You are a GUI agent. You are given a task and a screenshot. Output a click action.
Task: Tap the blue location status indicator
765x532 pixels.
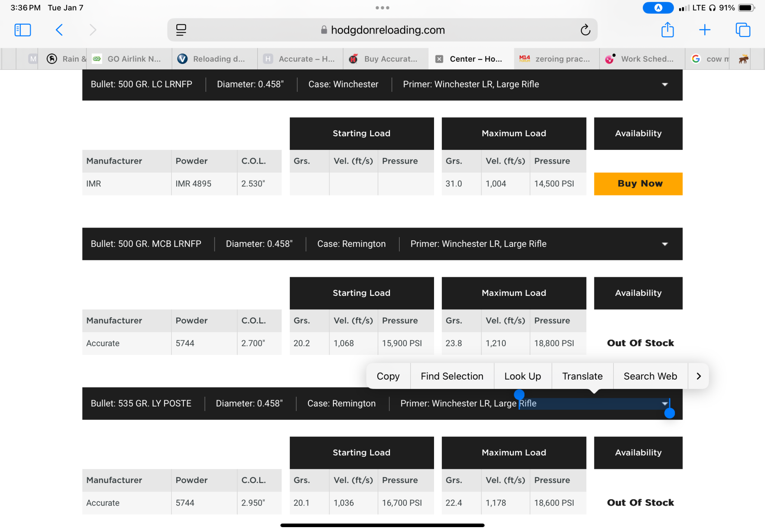click(658, 7)
